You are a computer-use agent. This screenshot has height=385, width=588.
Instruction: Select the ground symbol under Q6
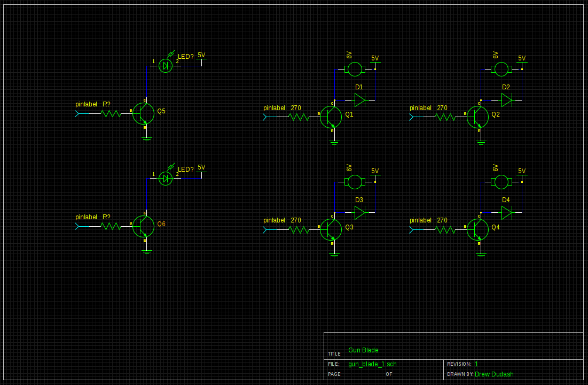(x=147, y=252)
